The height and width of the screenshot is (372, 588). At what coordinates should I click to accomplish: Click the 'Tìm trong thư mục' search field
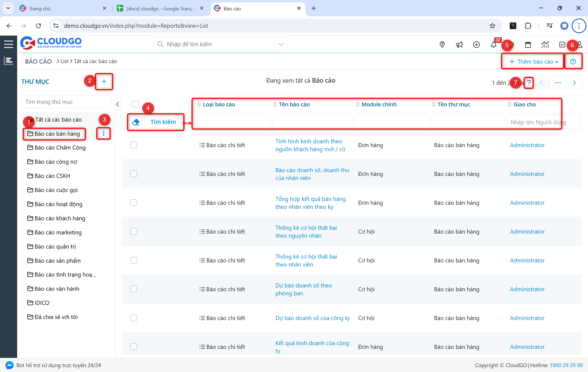tap(66, 102)
